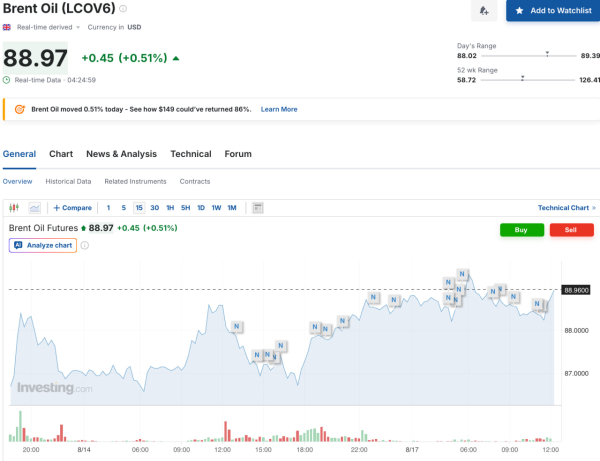600x461 pixels.
Task: Click info icon beside Brent Oil title
Action: coord(123,8)
